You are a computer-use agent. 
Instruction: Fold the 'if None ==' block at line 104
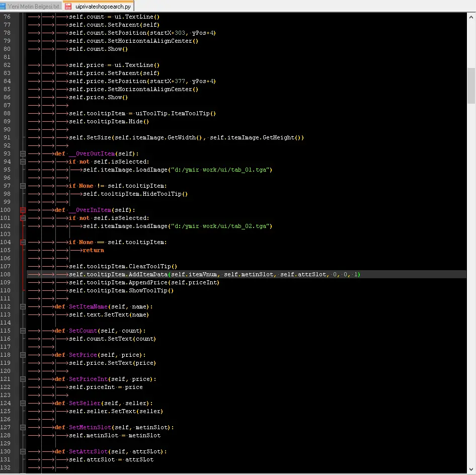click(x=23, y=242)
